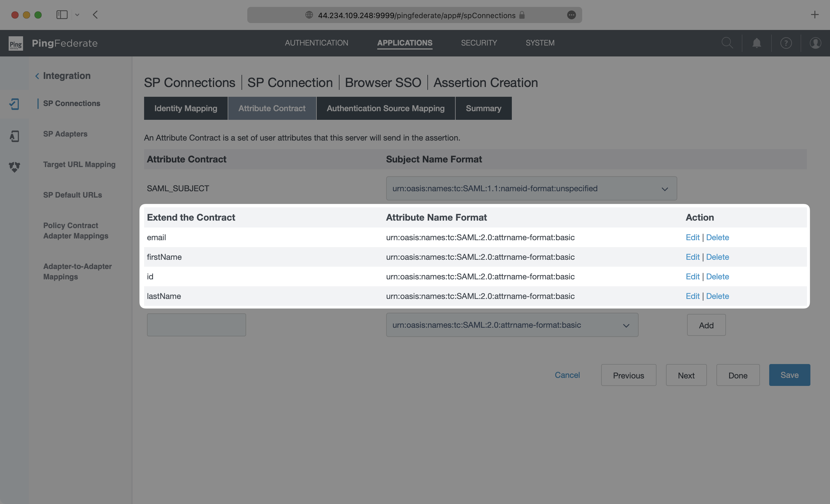Switch to the Authentication Source Mapping tab

(x=385, y=108)
